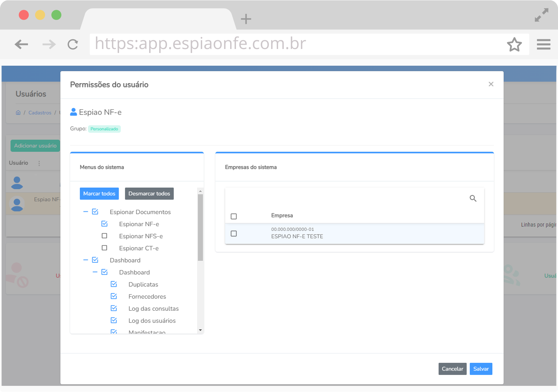Click the browser forward arrow
558x392 pixels.
coord(49,44)
